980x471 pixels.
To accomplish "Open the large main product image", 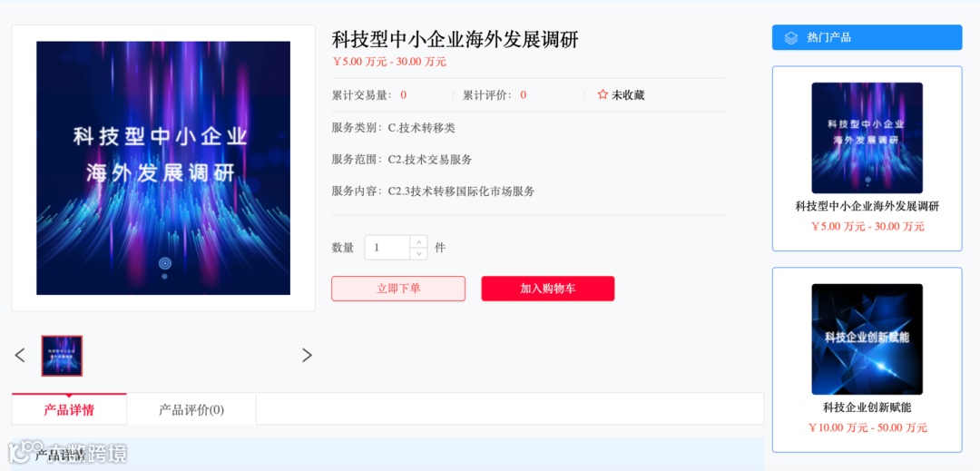I will (163, 168).
